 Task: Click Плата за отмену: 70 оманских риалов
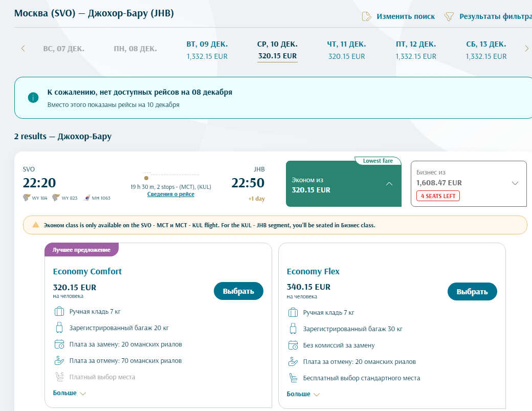tap(125, 360)
